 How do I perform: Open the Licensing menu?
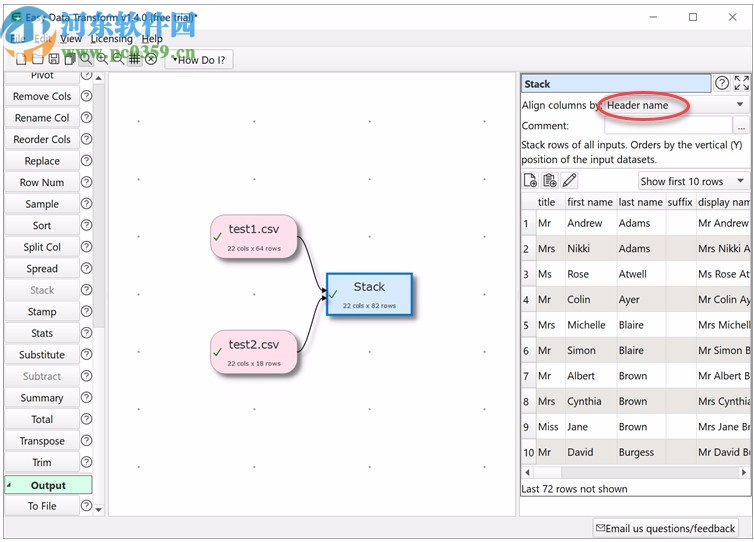coord(112,38)
